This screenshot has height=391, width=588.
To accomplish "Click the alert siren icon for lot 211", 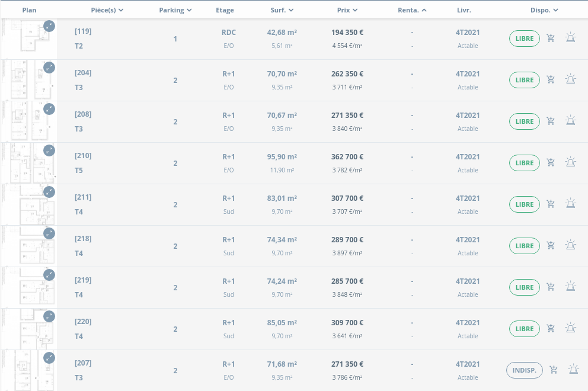I will click(570, 204).
